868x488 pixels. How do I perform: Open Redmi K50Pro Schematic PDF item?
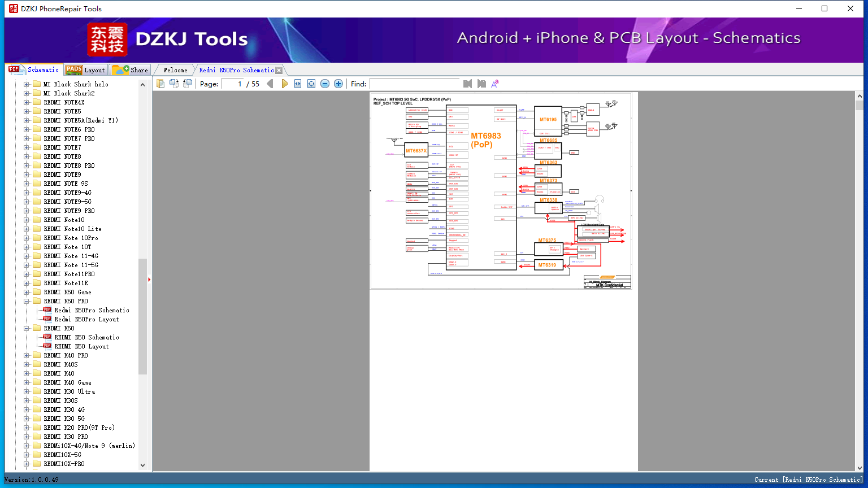pyautogui.click(x=92, y=310)
